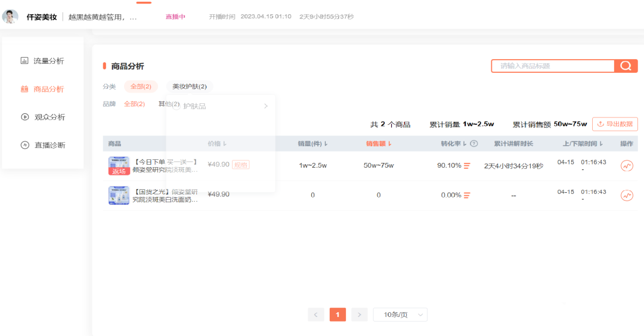Go to next page arrow

coord(359,315)
